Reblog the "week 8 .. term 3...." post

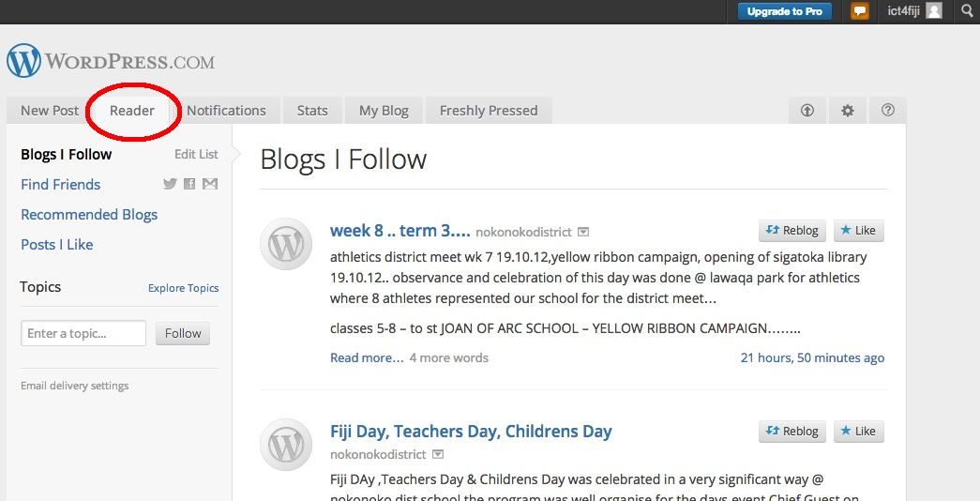point(792,231)
